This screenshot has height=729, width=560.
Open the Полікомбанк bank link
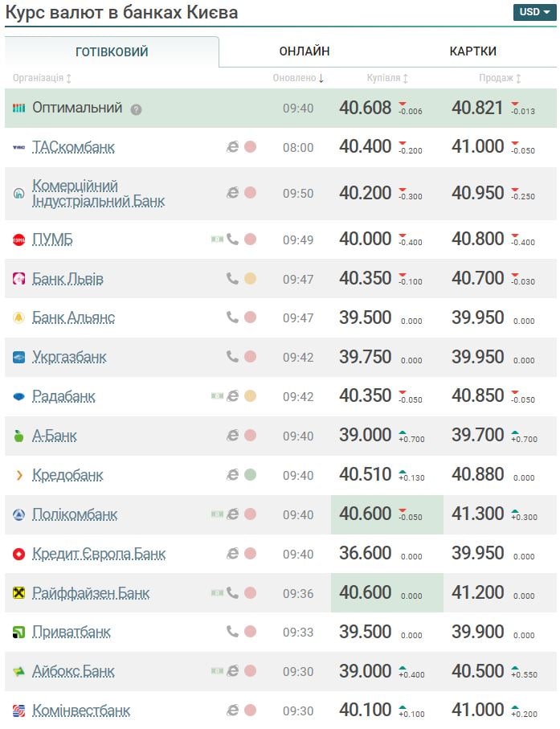[x=75, y=514]
